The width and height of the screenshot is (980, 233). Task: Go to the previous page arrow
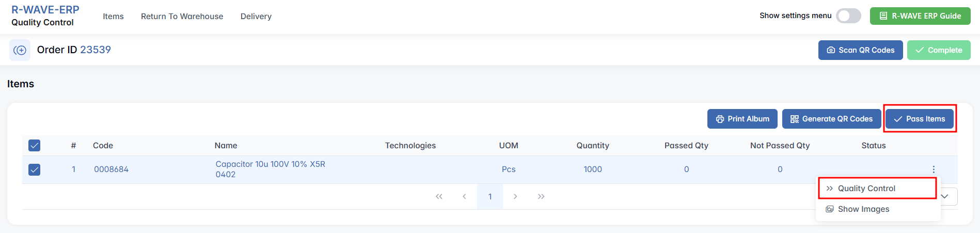[x=464, y=197]
